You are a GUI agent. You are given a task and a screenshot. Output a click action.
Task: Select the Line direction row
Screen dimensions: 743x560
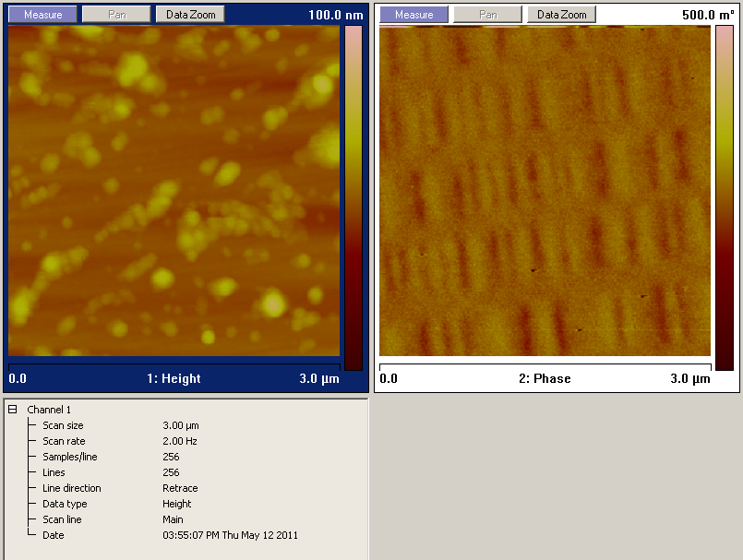[x=120, y=488]
